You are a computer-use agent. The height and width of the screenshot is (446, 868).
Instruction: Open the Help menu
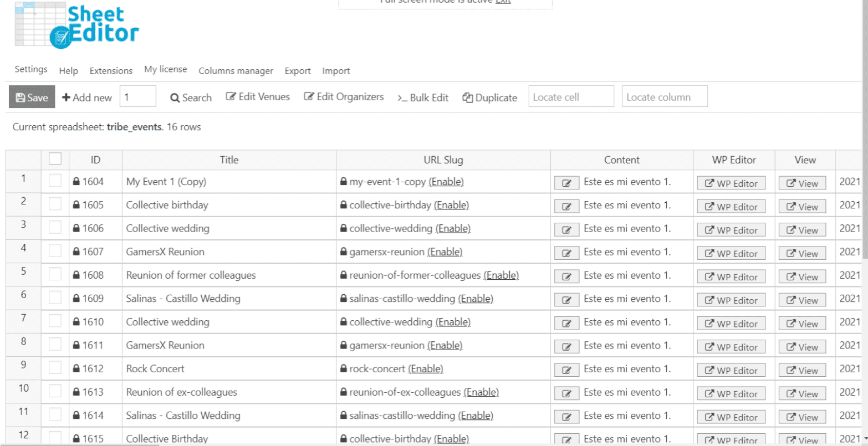pos(69,71)
